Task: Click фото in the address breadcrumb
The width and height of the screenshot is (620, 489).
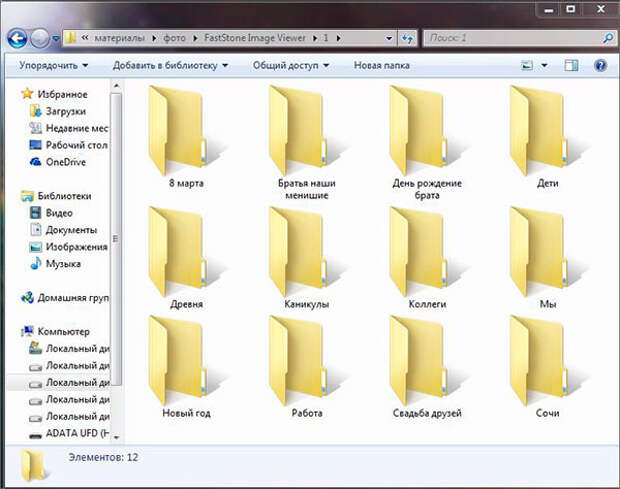Action: 174,38
